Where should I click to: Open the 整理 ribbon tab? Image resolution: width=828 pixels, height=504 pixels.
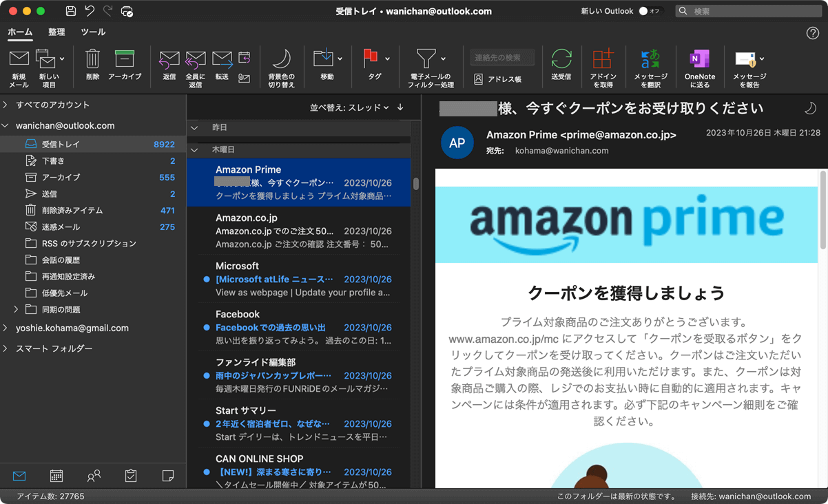pos(56,32)
